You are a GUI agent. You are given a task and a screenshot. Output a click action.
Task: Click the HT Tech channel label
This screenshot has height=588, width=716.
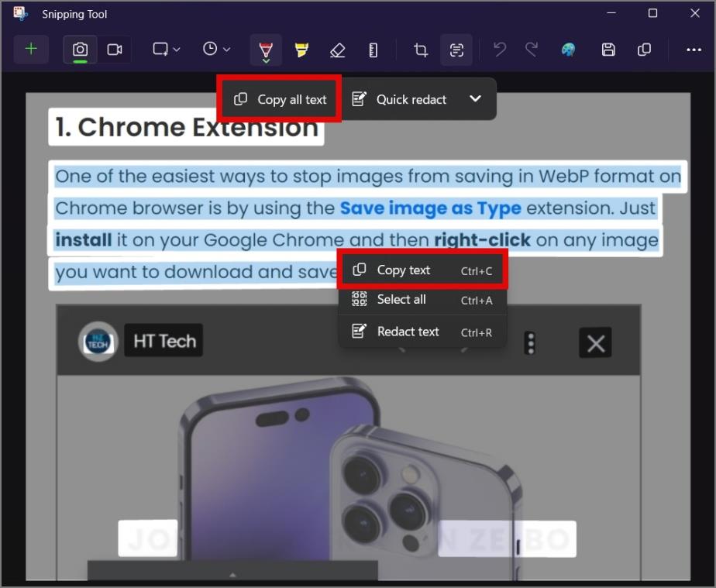point(164,341)
